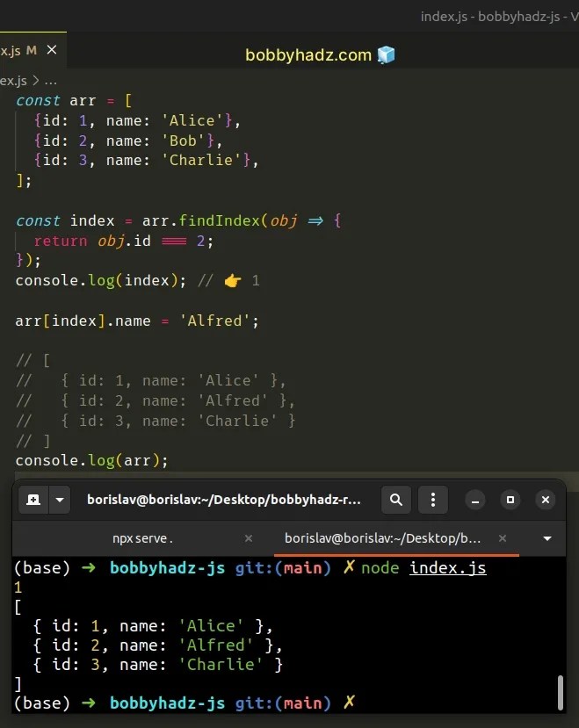Close the index.js editor tab
This screenshot has height=728, width=579.
click(52, 50)
